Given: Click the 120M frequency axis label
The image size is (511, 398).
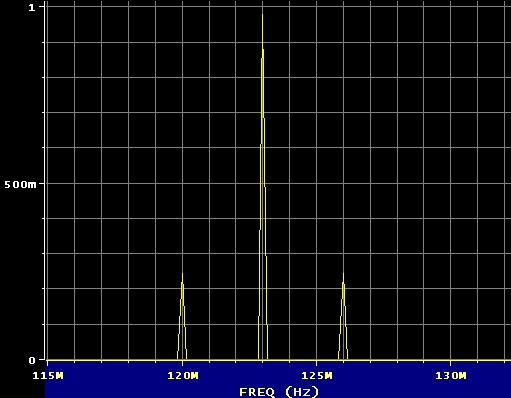Looking at the screenshot, I should coord(183,376).
